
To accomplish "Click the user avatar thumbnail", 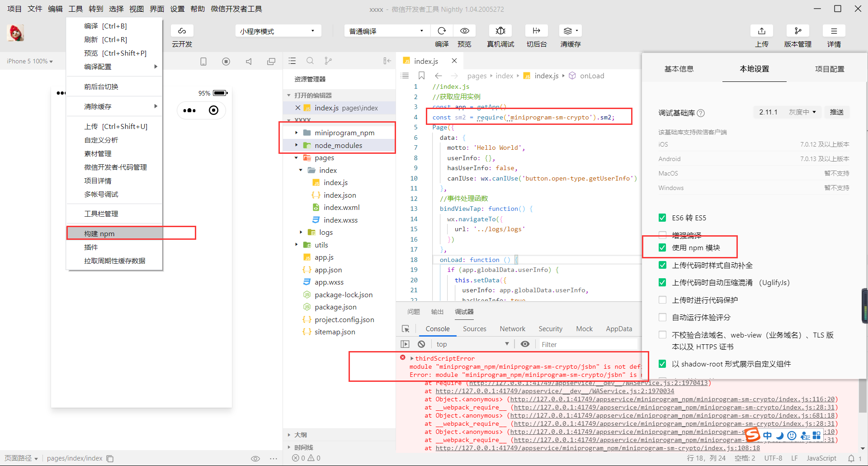I will [16, 33].
